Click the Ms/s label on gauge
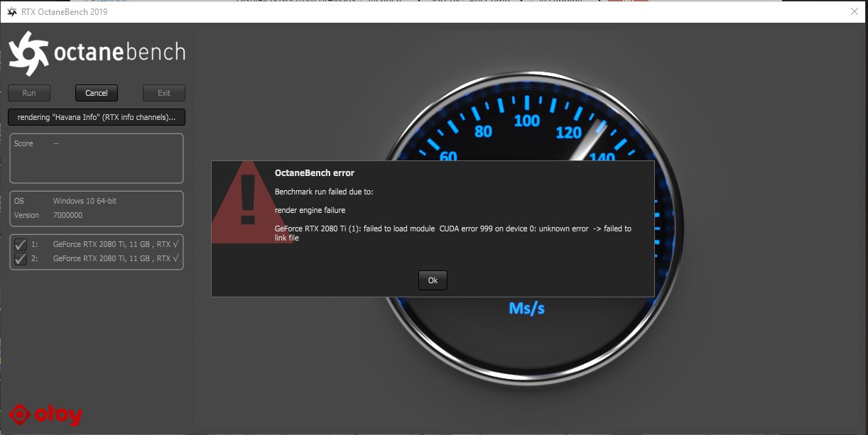The height and width of the screenshot is (435, 868). point(527,308)
